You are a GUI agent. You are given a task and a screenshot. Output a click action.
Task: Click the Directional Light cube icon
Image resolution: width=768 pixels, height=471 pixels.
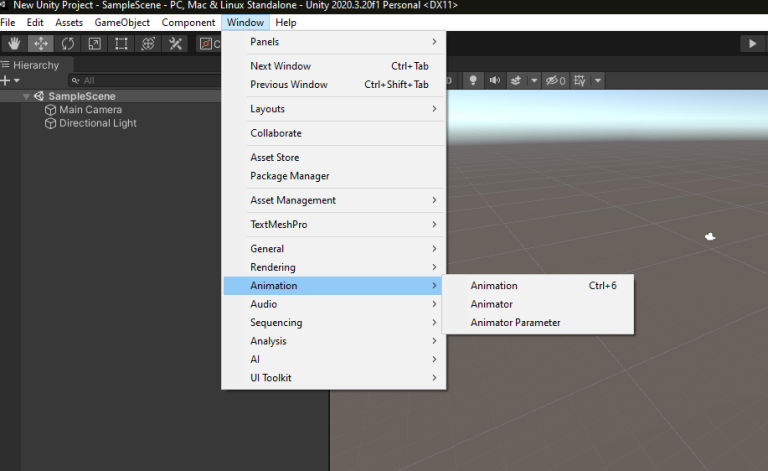50,123
